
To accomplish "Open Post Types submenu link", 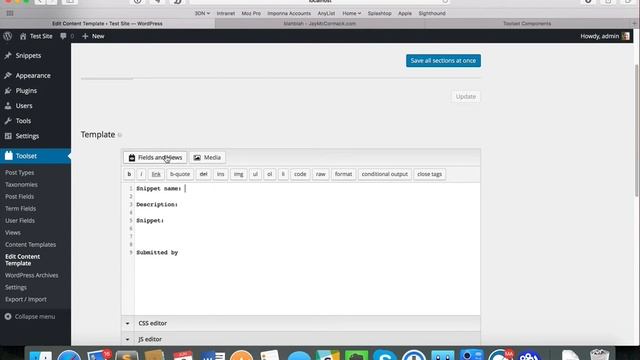I will (20, 173).
